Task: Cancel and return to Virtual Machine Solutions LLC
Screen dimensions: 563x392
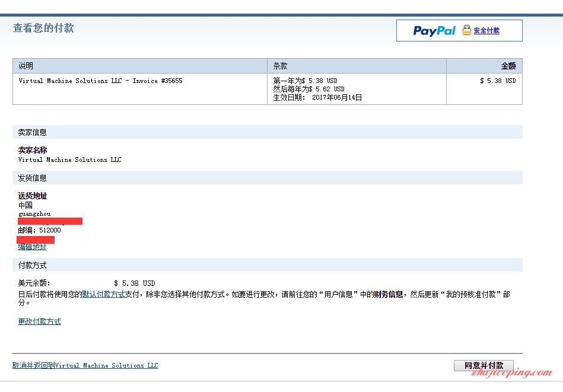Action: 85,365
